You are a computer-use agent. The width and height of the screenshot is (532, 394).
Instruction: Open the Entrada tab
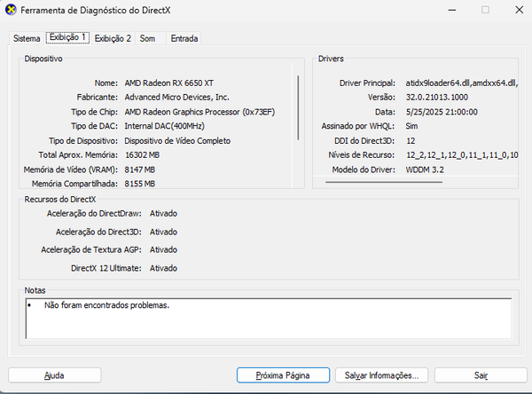point(184,38)
